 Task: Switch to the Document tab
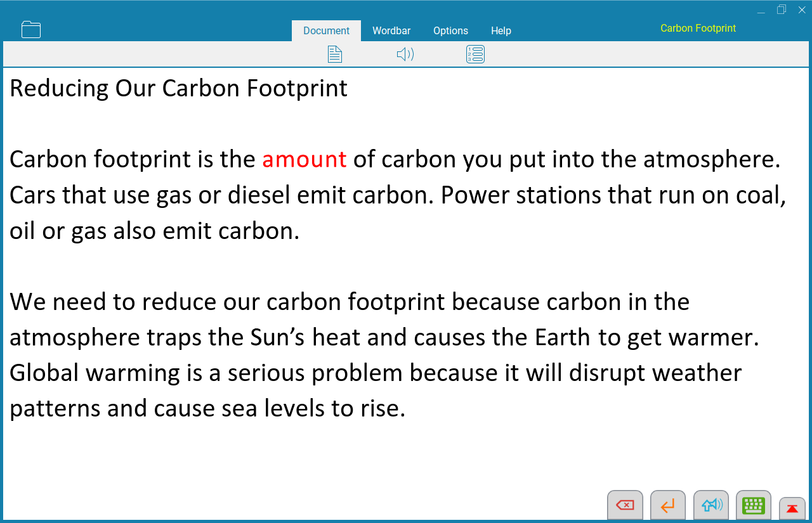point(326,30)
